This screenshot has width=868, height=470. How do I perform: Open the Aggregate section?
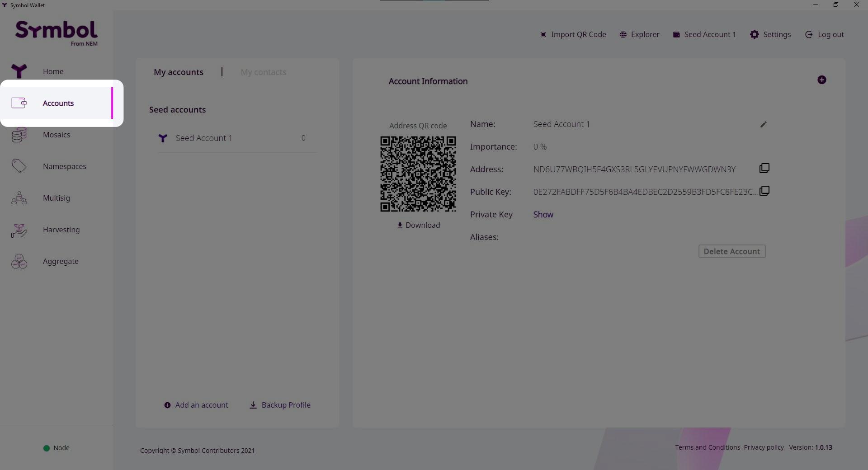[61, 261]
